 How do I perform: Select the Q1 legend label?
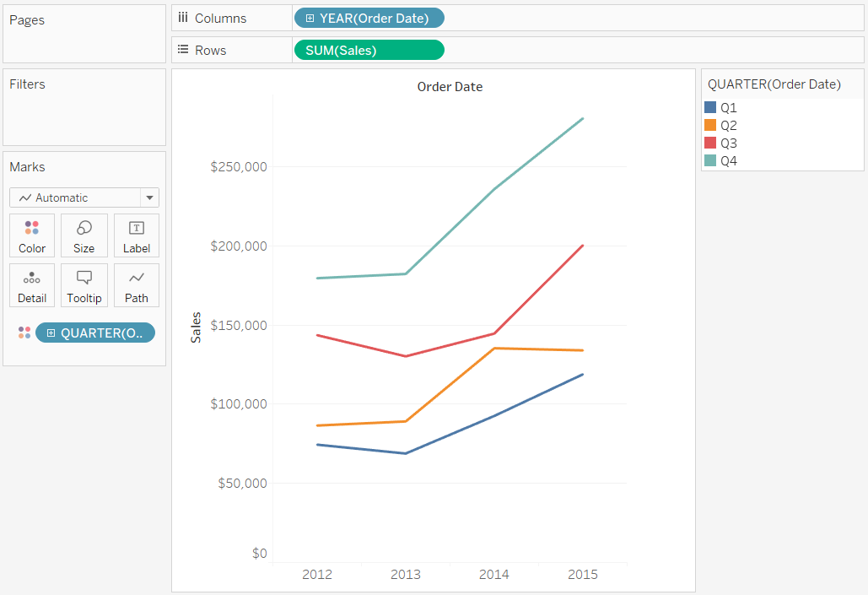click(x=729, y=108)
